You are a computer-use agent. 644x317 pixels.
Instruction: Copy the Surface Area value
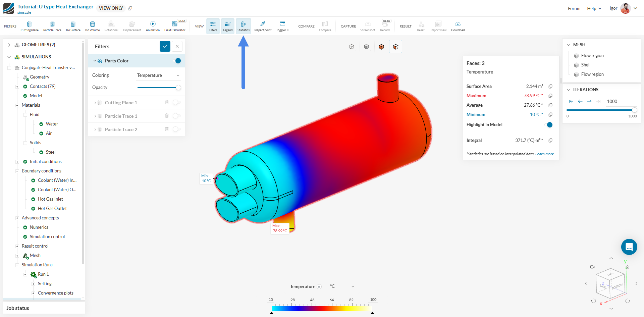point(550,87)
